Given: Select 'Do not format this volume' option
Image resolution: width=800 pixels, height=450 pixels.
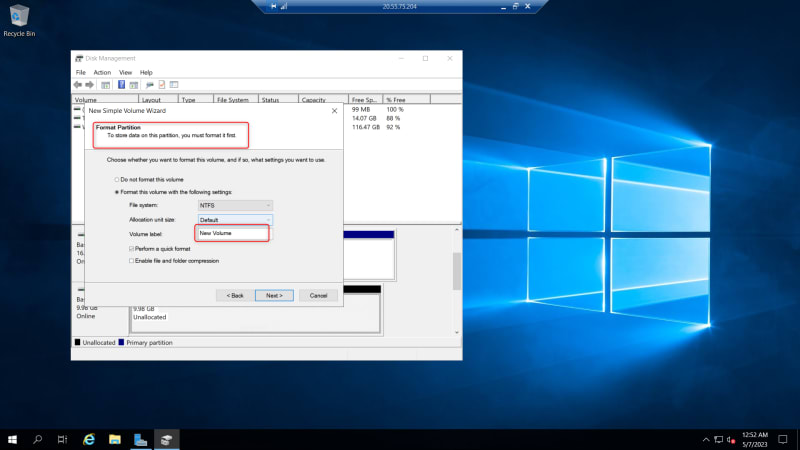Looking at the screenshot, I should pyautogui.click(x=149, y=180).
